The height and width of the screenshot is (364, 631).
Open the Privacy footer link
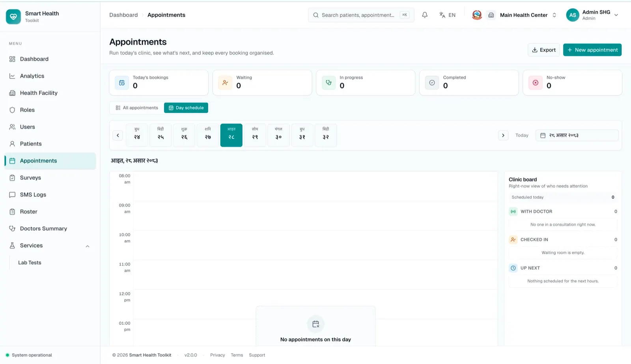(x=217, y=355)
